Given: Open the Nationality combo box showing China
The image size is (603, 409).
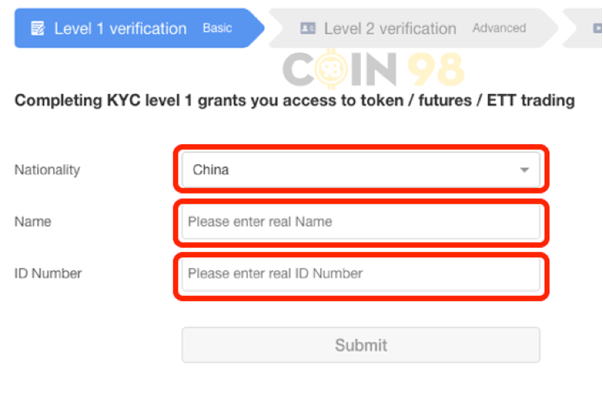Looking at the screenshot, I should click(361, 170).
